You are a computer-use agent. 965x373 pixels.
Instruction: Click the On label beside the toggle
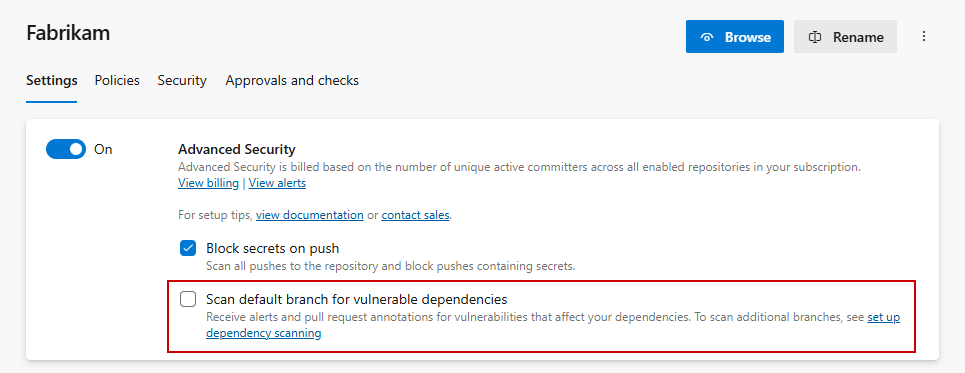click(103, 149)
